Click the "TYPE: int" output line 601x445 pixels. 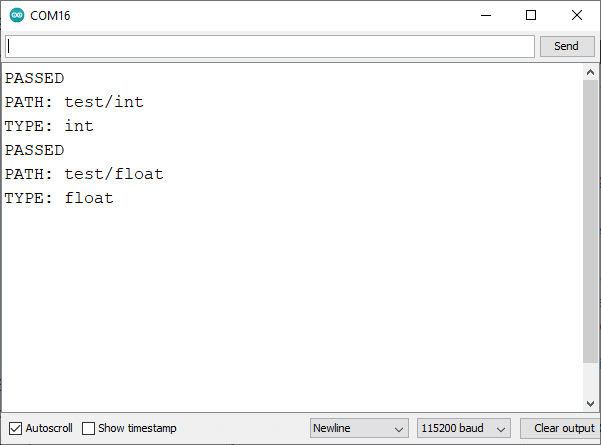[x=49, y=126]
